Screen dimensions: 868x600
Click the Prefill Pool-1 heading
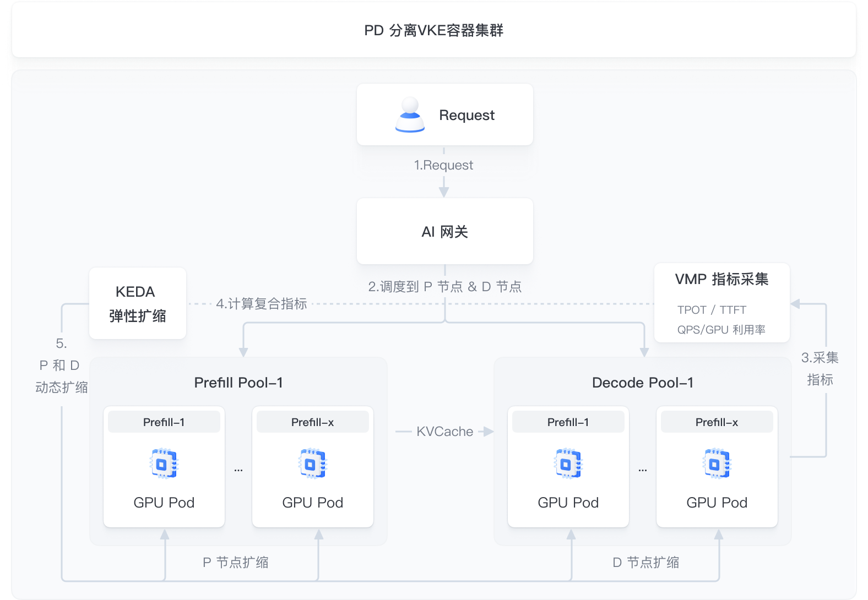tap(238, 383)
